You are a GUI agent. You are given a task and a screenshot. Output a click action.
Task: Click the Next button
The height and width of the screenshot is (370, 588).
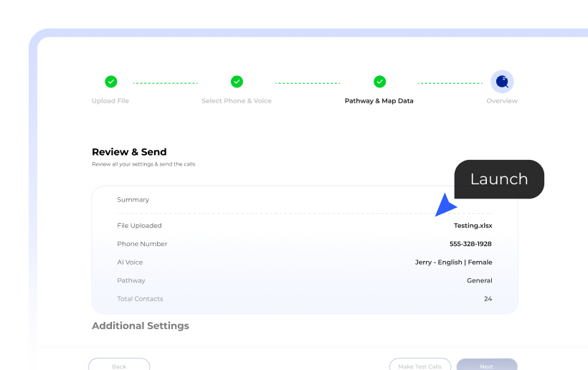click(486, 365)
